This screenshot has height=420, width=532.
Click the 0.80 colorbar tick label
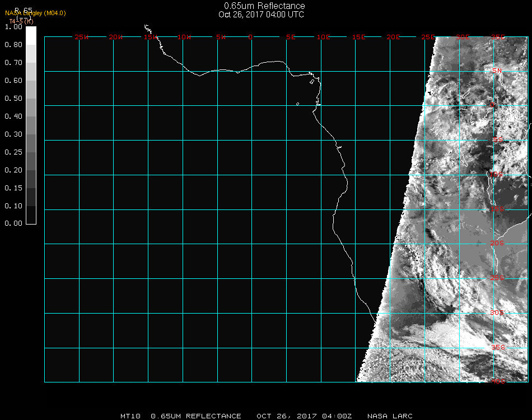click(13, 45)
